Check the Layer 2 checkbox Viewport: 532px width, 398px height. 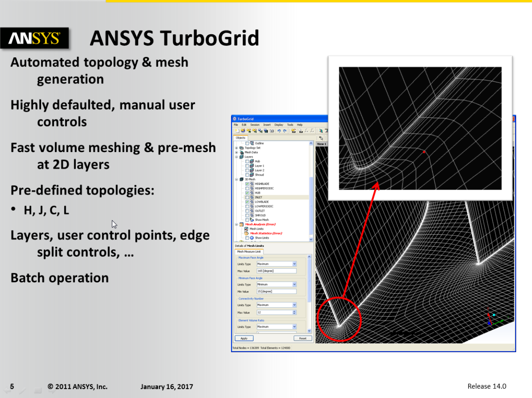tap(247, 171)
